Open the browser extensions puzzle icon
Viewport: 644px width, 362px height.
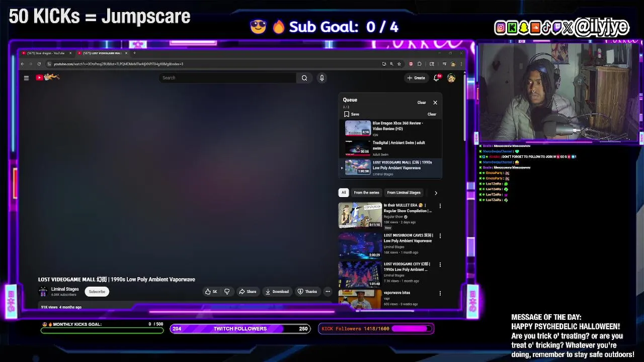pyautogui.click(x=420, y=64)
